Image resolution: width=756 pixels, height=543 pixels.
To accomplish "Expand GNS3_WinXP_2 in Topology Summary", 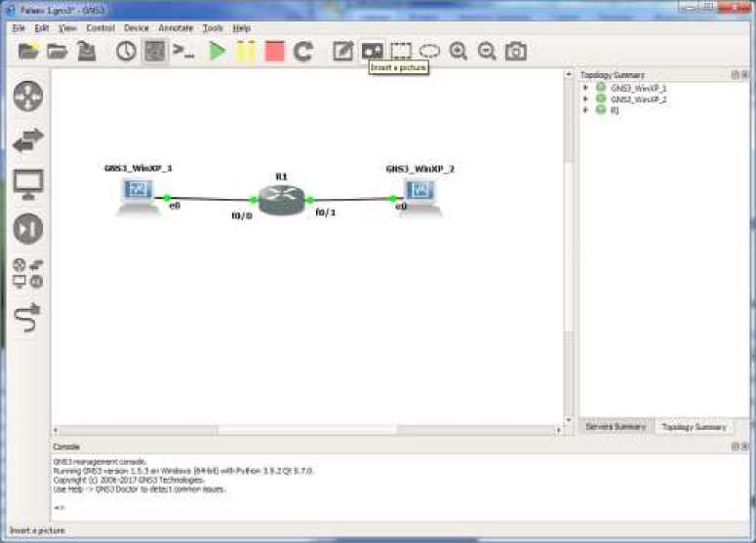I will point(586,98).
